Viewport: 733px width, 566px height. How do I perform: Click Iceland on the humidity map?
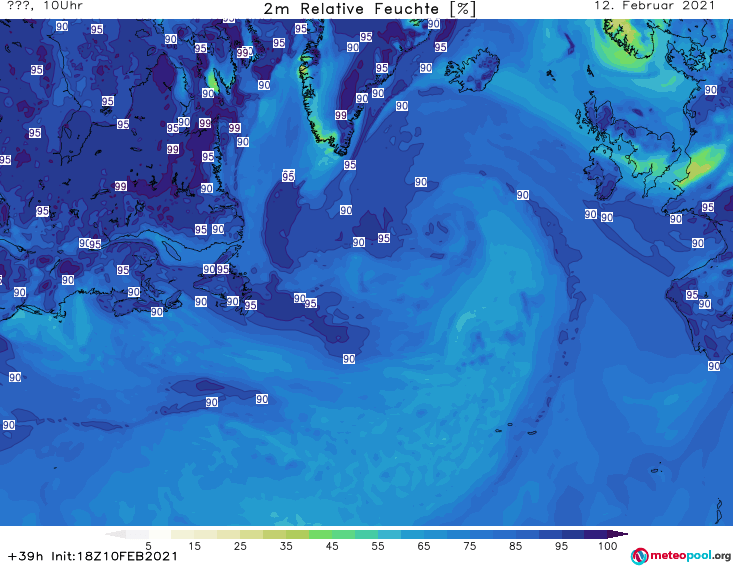click(x=472, y=71)
